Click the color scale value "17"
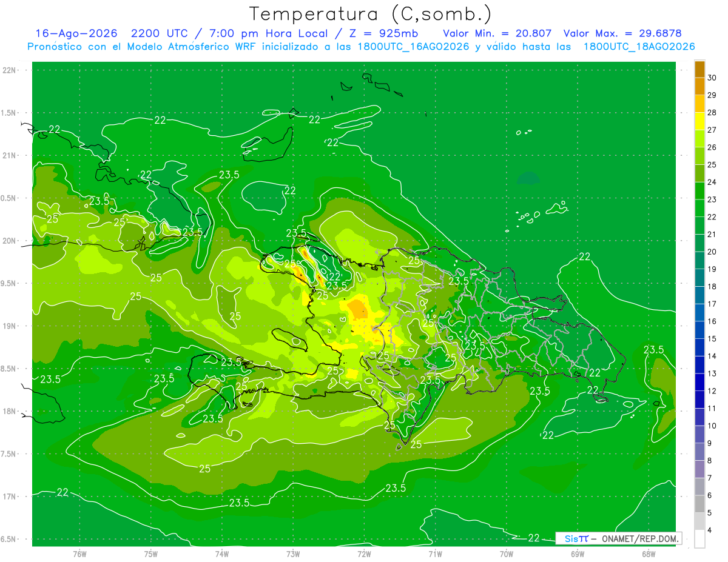 pos(712,304)
